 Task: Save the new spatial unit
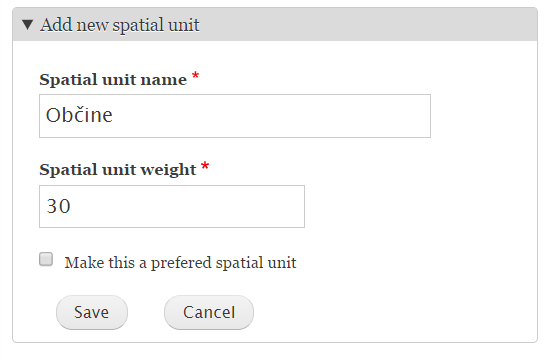92,312
